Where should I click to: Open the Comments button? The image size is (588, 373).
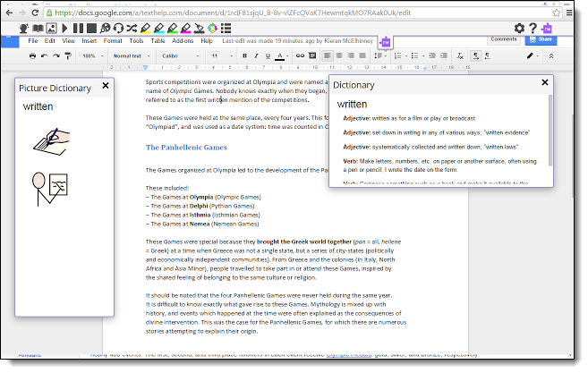coord(504,39)
